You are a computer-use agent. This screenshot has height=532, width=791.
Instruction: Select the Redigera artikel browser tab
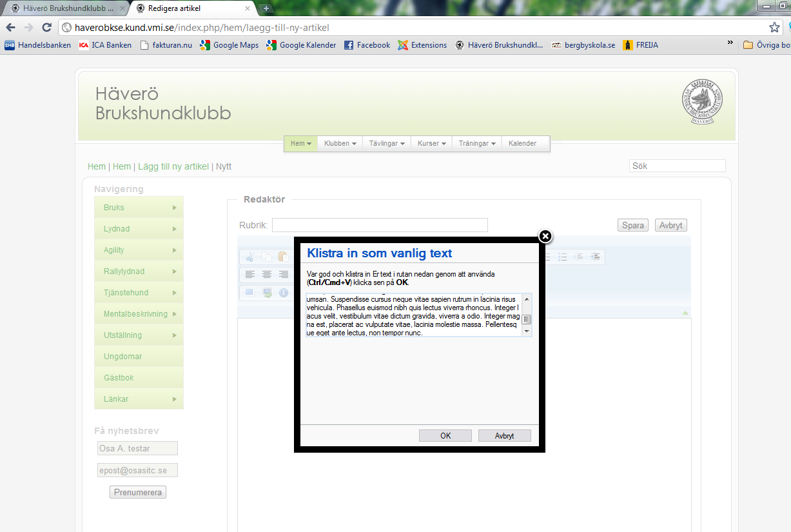(193, 8)
